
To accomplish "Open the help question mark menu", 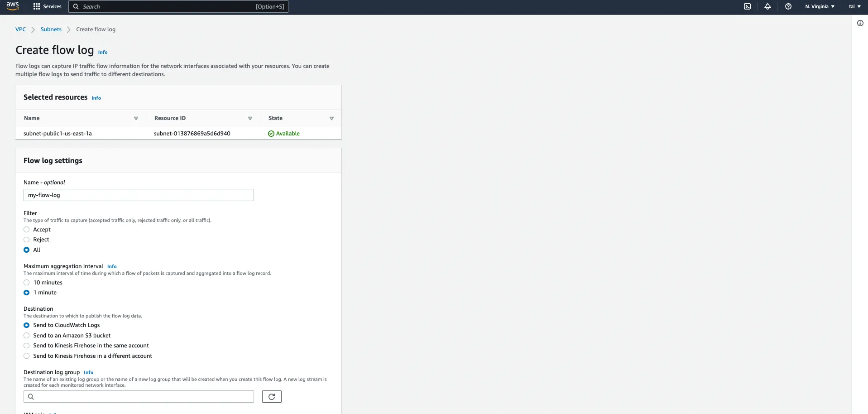I will [x=788, y=6].
